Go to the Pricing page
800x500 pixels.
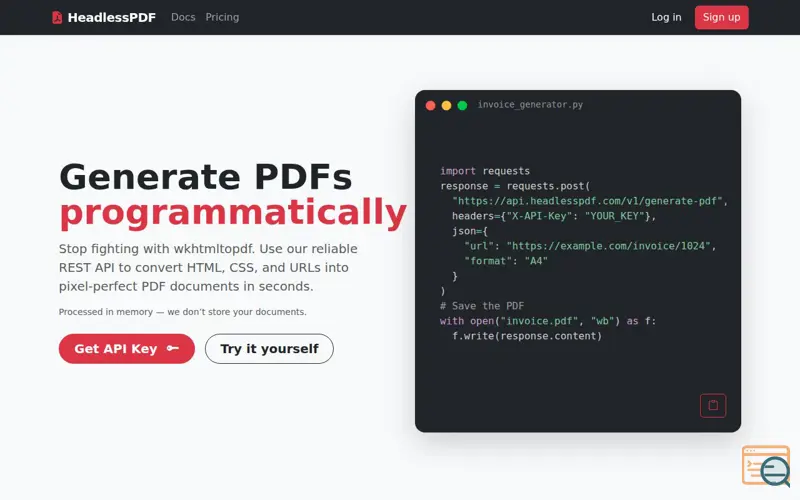[222, 17]
